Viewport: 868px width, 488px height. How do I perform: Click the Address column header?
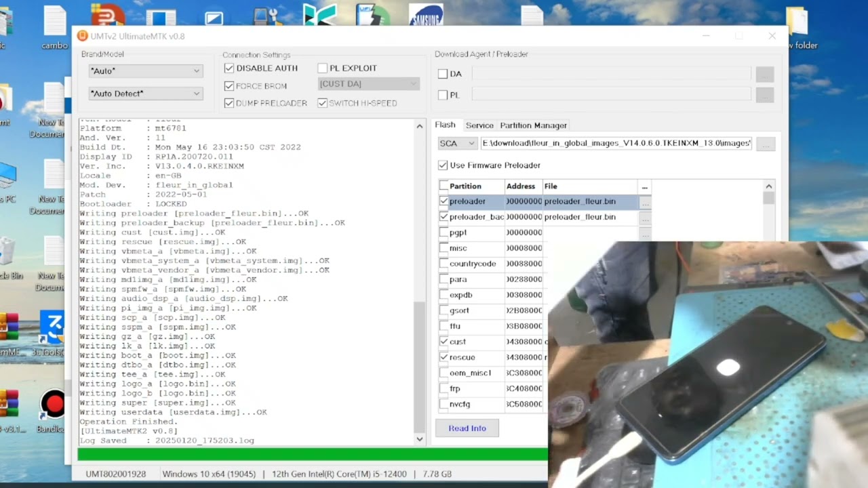pos(524,186)
